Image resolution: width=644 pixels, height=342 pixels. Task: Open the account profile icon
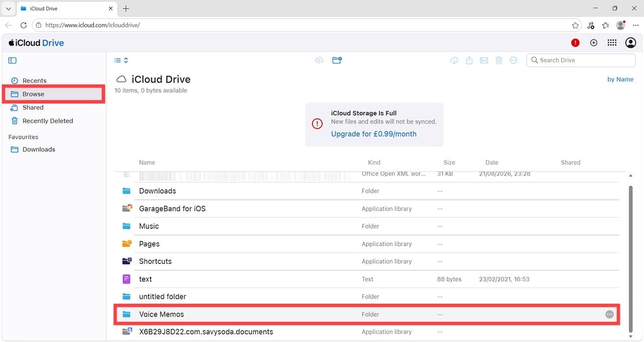630,43
